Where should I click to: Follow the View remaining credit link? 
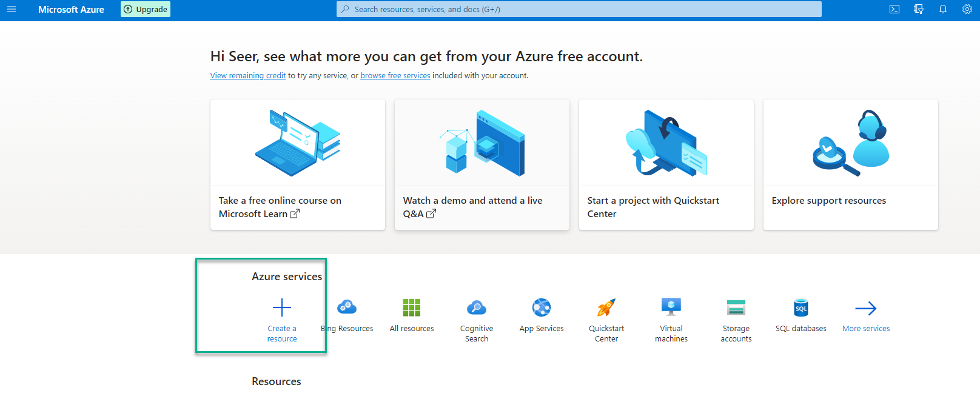coord(248,76)
